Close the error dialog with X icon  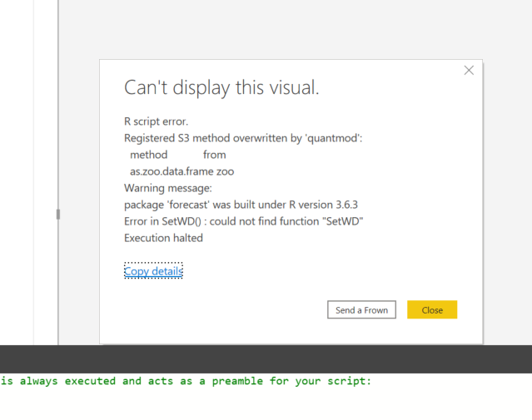469,71
